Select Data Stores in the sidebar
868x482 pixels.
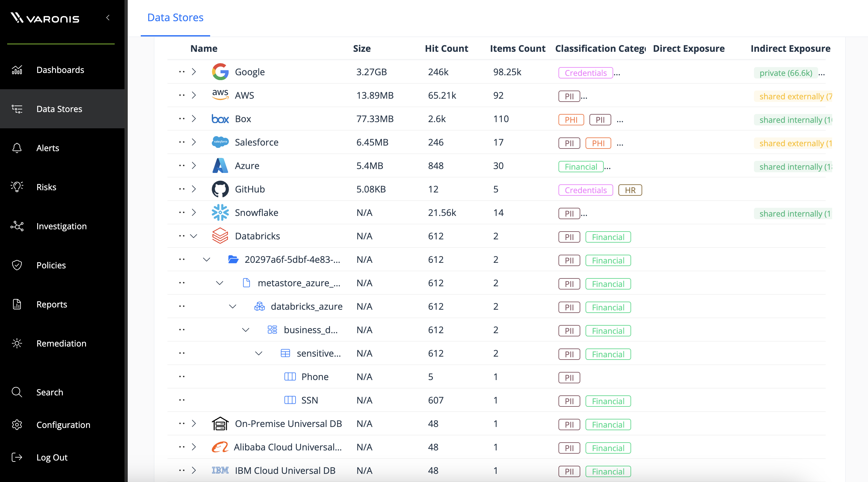point(62,109)
